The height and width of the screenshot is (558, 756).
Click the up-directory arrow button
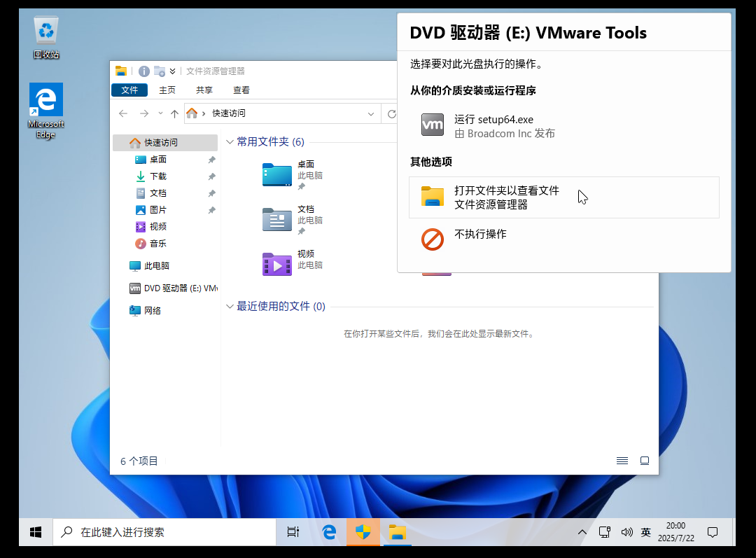pyautogui.click(x=174, y=113)
